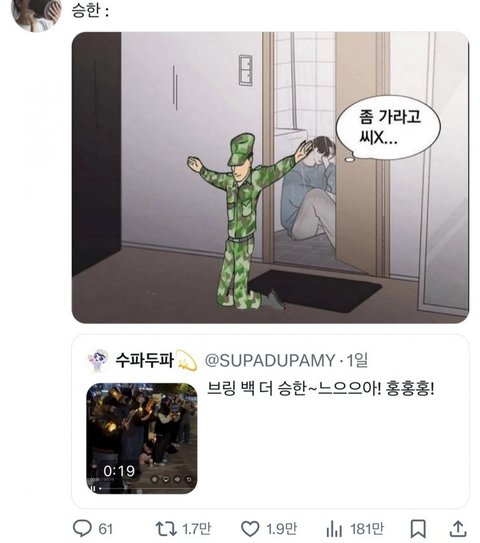Open the profile avatar beside 승한
480x543 pixels.
tap(36, 14)
